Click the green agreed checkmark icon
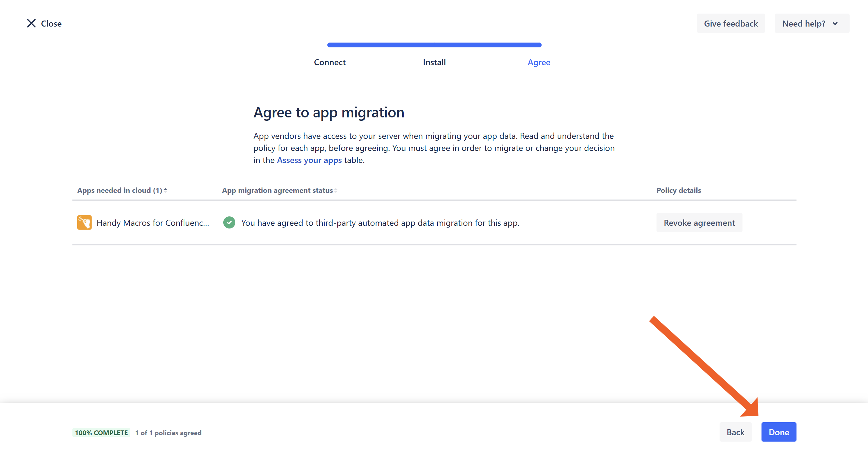Viewport: 868px width, 460px height. (229, 222)
